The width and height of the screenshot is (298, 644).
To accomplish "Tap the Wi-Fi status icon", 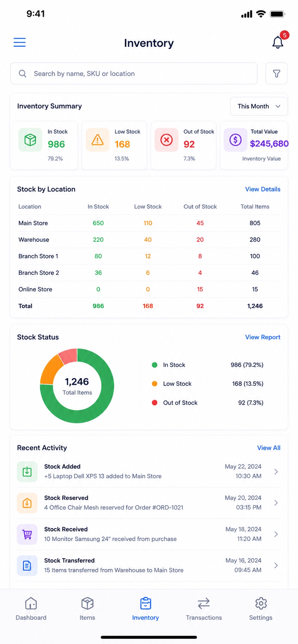I will [261, 14].
